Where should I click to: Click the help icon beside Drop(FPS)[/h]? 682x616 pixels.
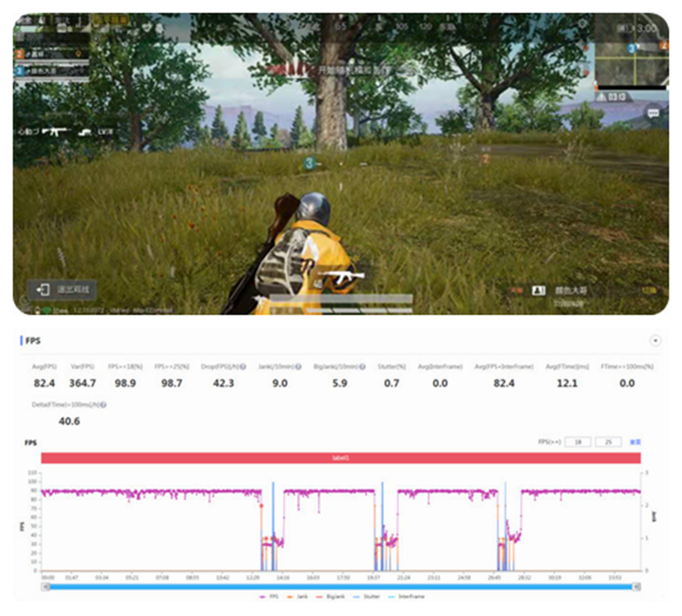click(x=243, y=367)
